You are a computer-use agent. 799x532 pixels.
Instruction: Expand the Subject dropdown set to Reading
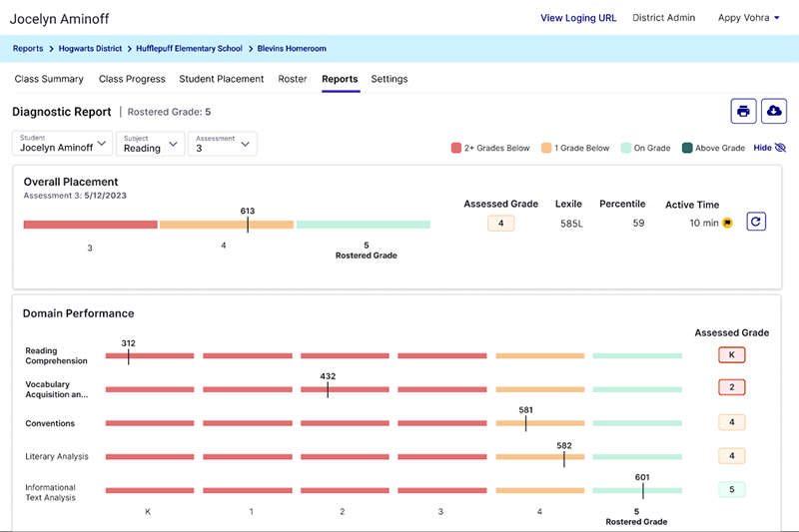click(150, 144)
